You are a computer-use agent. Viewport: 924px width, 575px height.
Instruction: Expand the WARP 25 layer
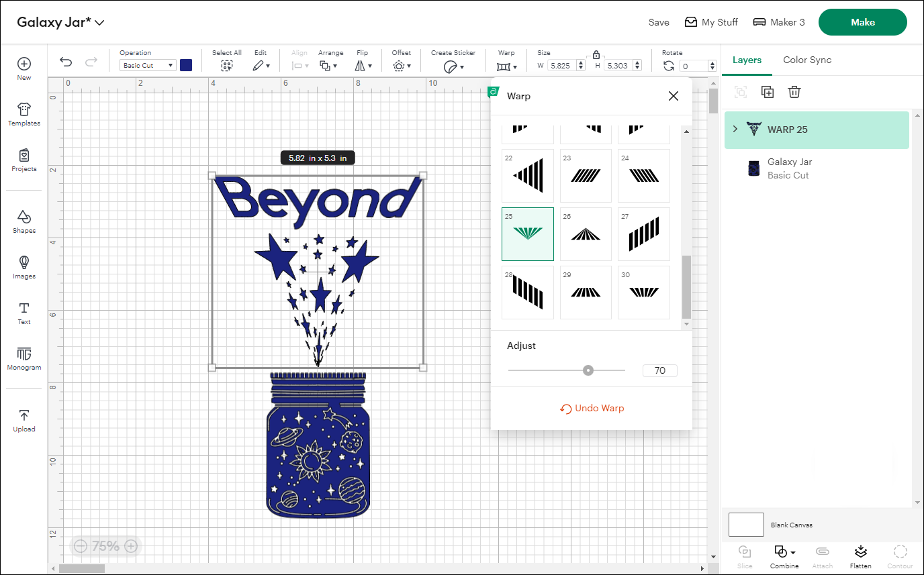pyautogui.click(x=737, y=129)
